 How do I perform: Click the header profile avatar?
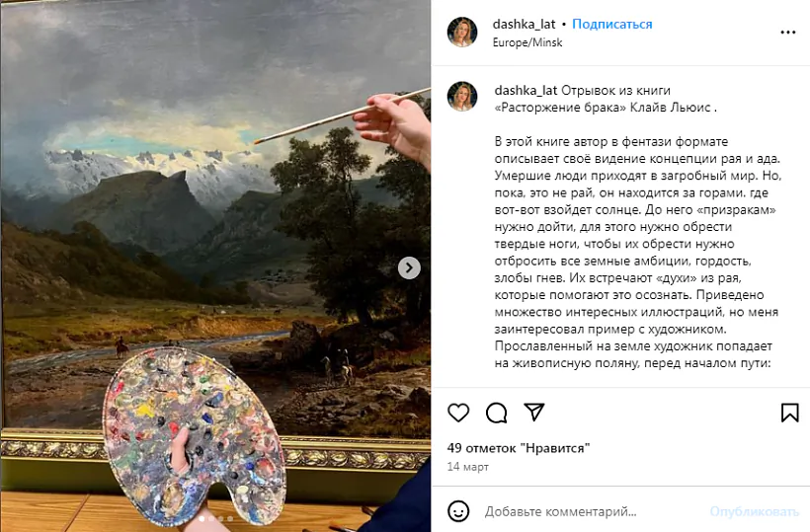462,32
